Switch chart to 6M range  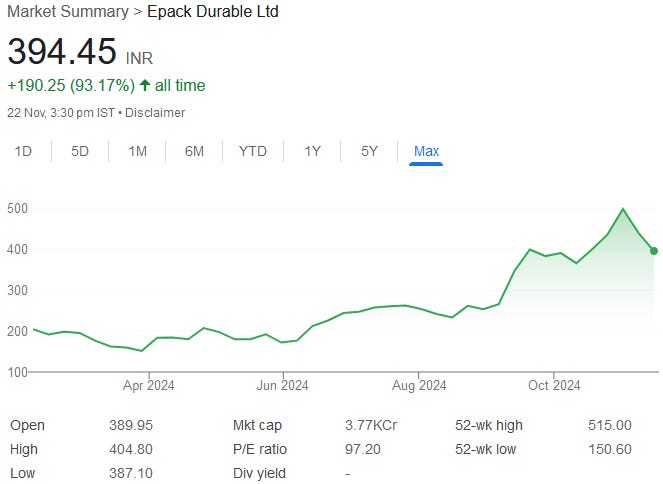[x=195, y=151]
